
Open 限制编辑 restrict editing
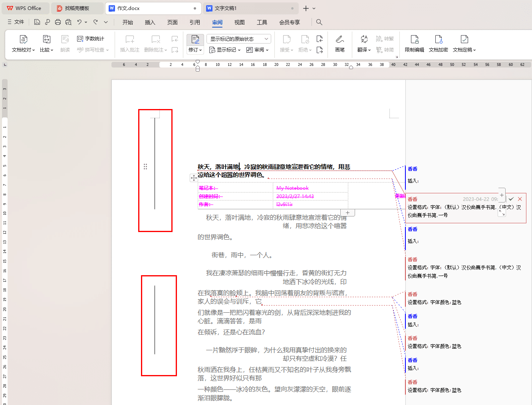click(x=414, y=43)
